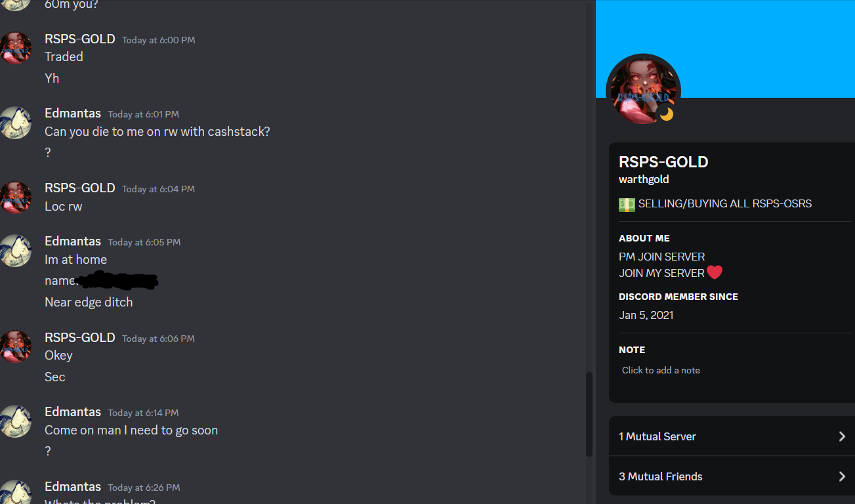
Task: Open RSPS-GOLD's large profile avatar
Action: click(643, 91)
